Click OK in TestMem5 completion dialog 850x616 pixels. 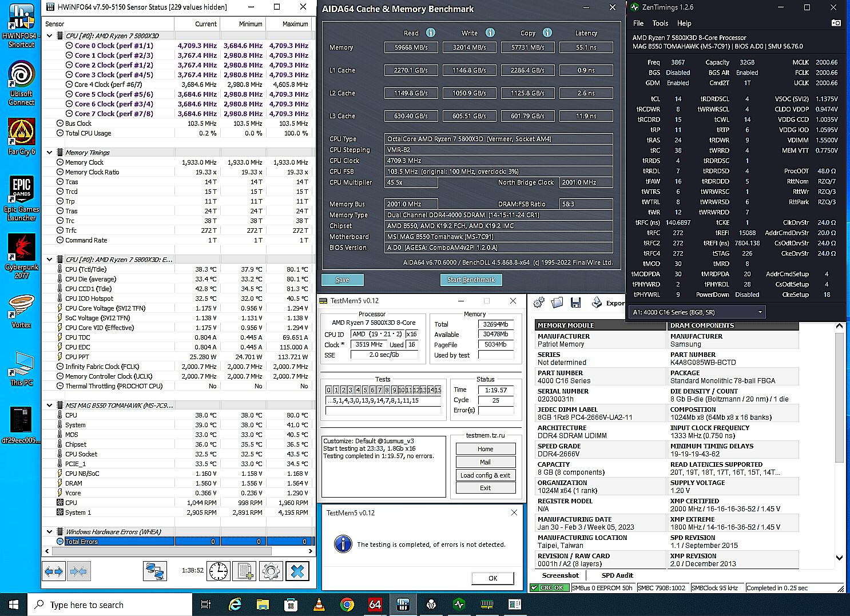[492, 578]
